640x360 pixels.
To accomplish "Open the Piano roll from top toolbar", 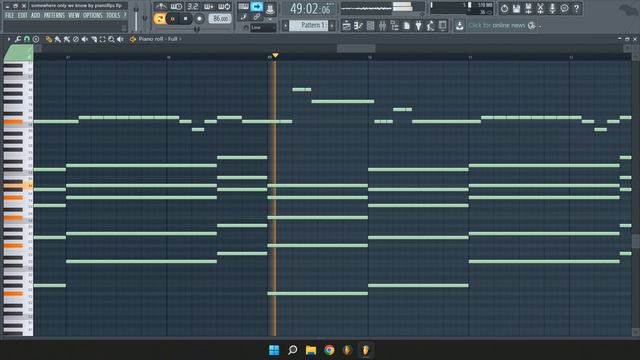I will click(x=358, y=26).
